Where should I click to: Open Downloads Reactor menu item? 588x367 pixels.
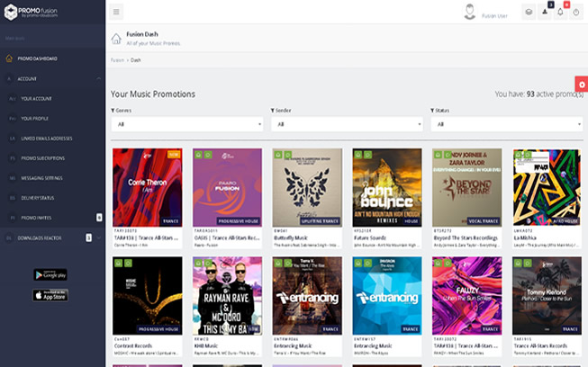click(x=52, y=237)
